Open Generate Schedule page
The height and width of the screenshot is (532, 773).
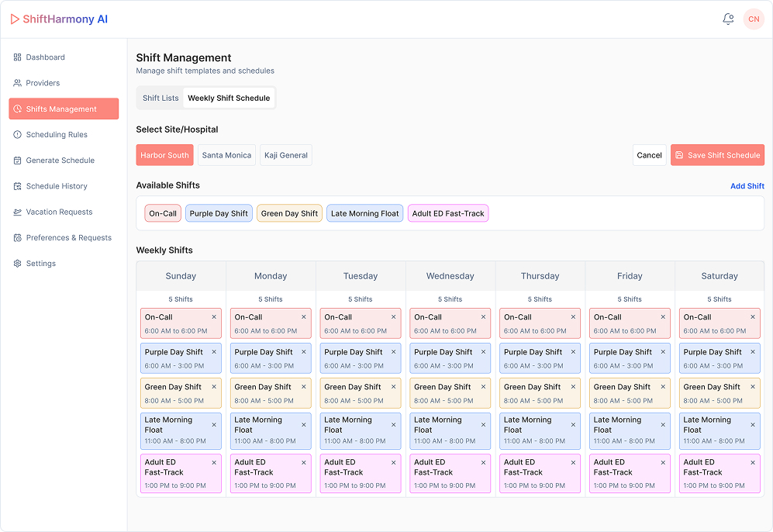pos(60,161)
